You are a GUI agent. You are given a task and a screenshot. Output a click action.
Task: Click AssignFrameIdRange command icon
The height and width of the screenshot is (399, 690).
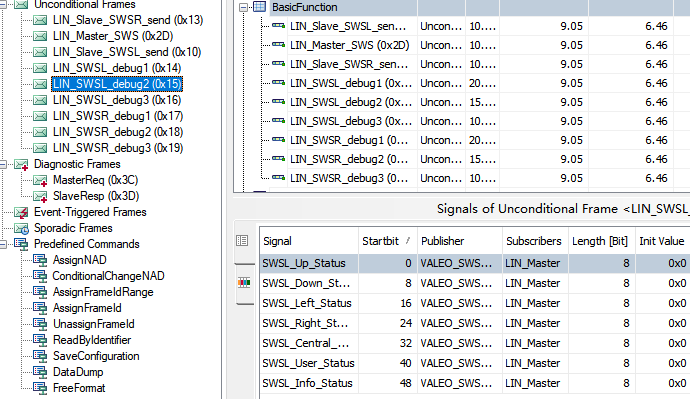[x=40, y=292]
